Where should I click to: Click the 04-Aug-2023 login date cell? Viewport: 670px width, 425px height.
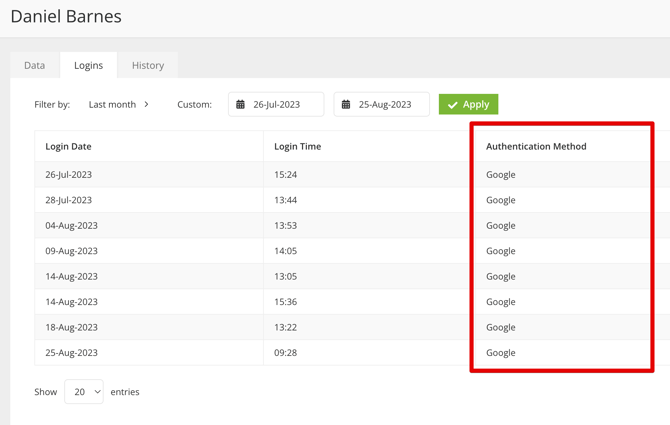point(71,226)
